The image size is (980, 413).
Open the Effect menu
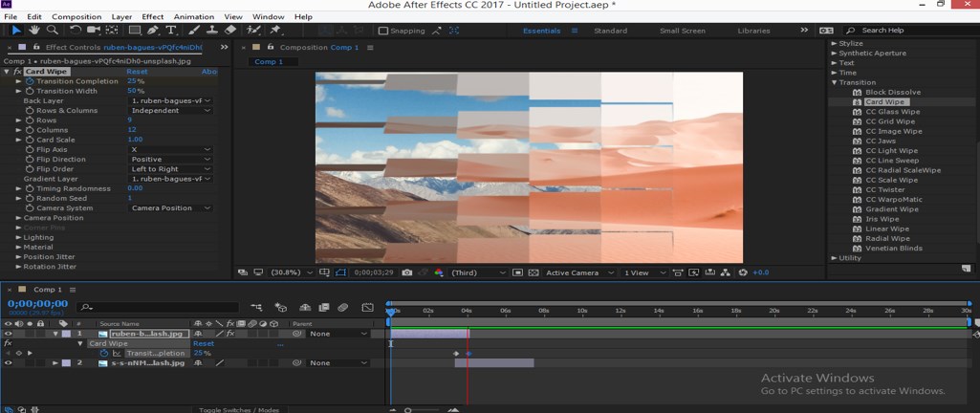point(153,17)
